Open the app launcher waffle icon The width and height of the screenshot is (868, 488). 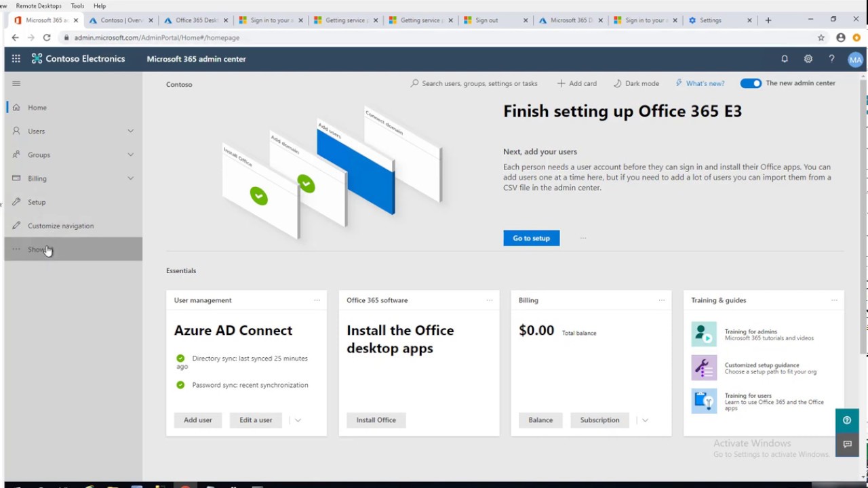pos(16,59)
